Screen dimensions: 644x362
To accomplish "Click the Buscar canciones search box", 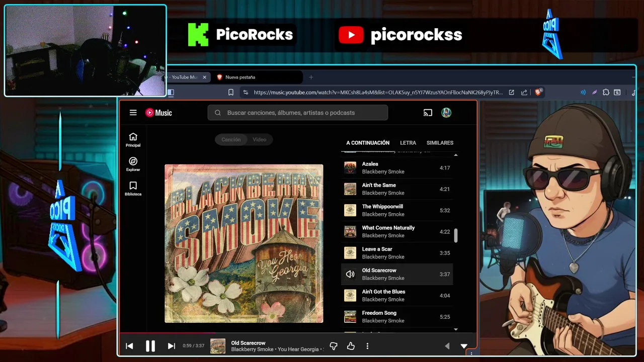I will point(297,113).
